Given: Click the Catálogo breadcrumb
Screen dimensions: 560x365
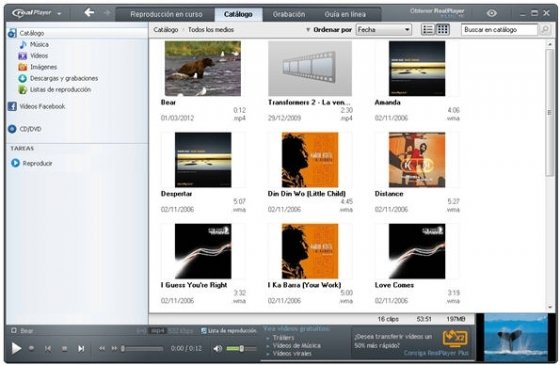Looking at the screenshot, I should tap(166, 30).
